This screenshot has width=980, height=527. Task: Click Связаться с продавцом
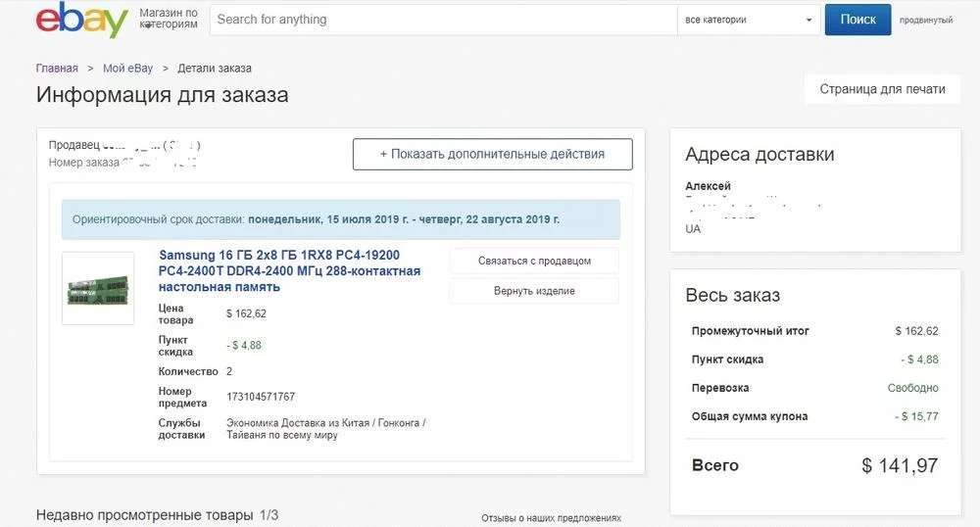534,262
